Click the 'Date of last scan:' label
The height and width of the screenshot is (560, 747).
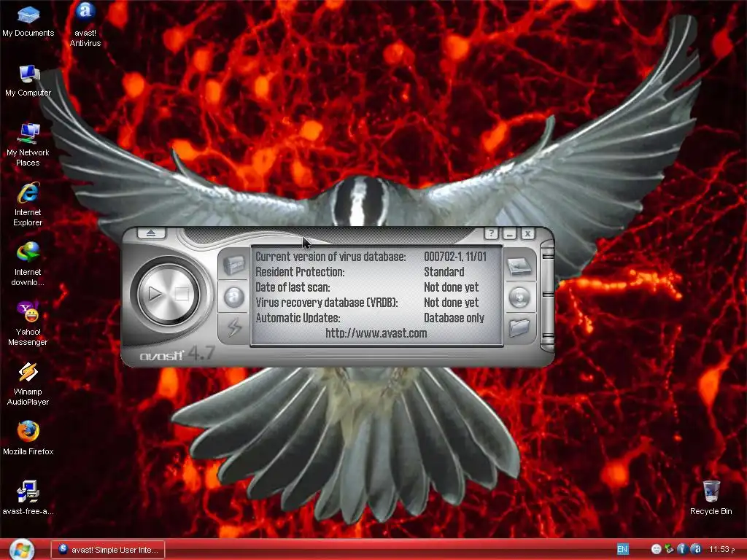[x=293, y=287]
